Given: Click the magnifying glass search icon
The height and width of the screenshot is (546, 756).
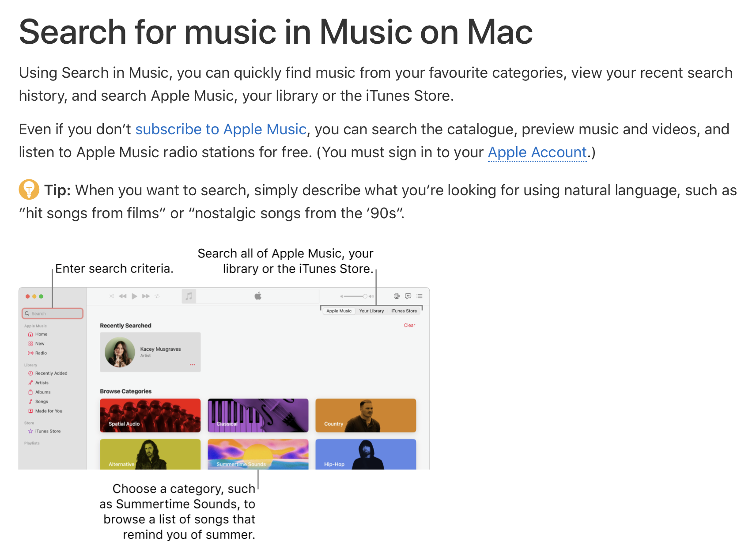Looking at the screenshot, I should (27, 314).
